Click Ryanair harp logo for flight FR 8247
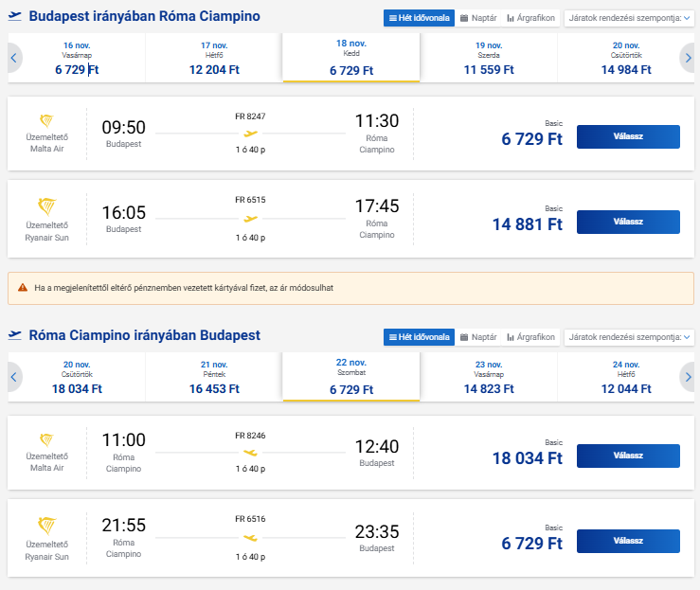 (x=46, y=121)
